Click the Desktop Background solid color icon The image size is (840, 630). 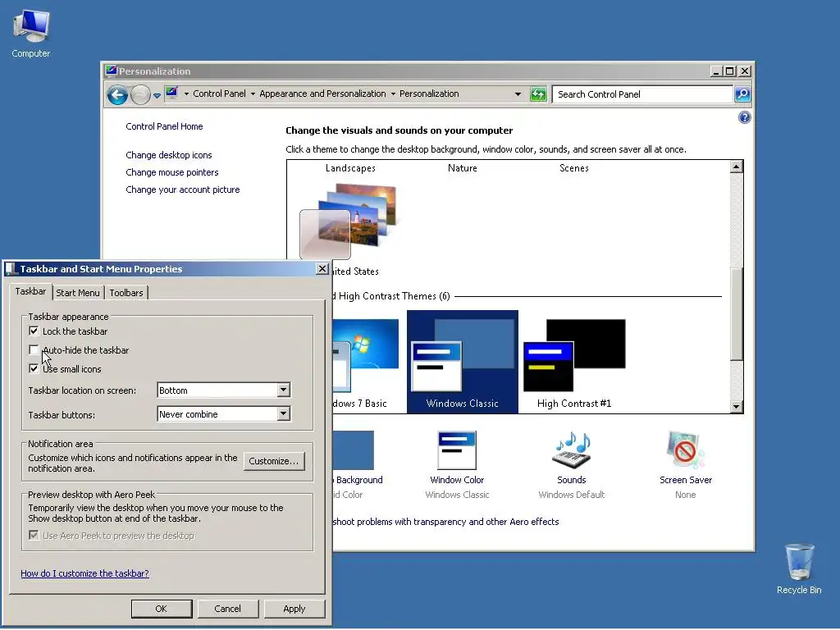tap(353, 450)
